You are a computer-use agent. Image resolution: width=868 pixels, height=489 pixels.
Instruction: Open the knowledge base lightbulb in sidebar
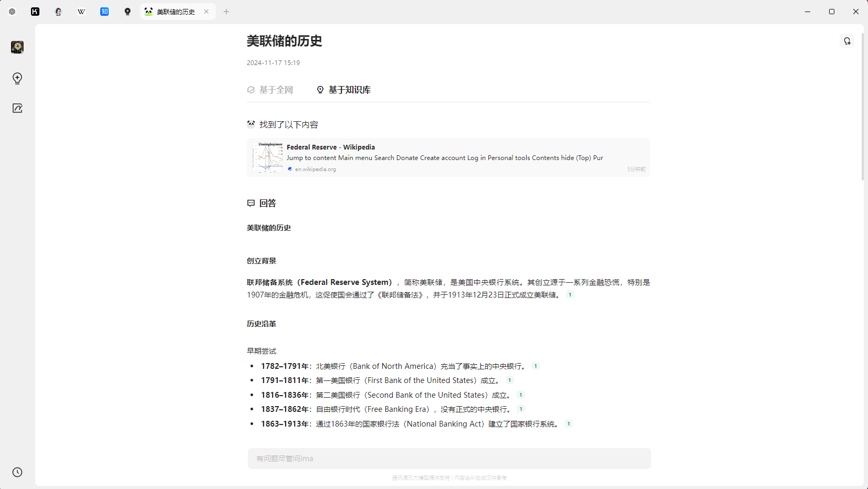pyautogui.click(x=17, y=78)
